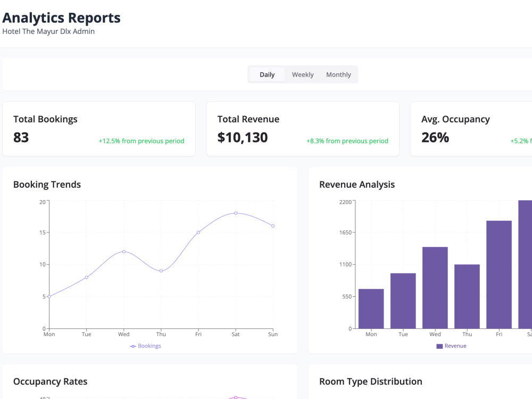This screenshot has height=399, width=532.
Task: Click the Bookings legend entry
Action: click(x=145, y=346)
